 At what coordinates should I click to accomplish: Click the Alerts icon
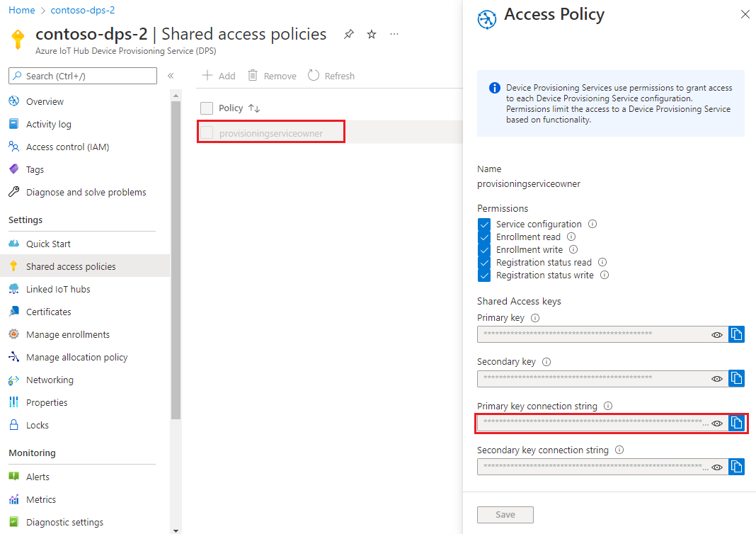pos(14,477)
